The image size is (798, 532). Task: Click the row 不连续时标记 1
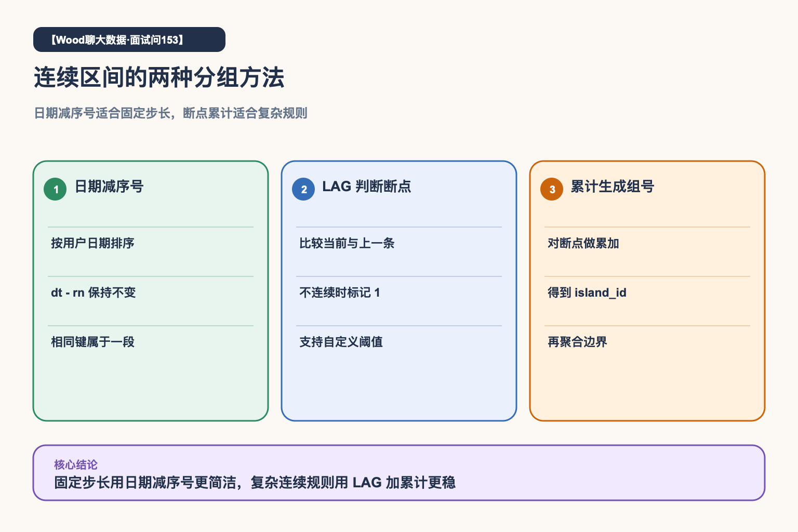pyautogui.click(x=340, y=292)
